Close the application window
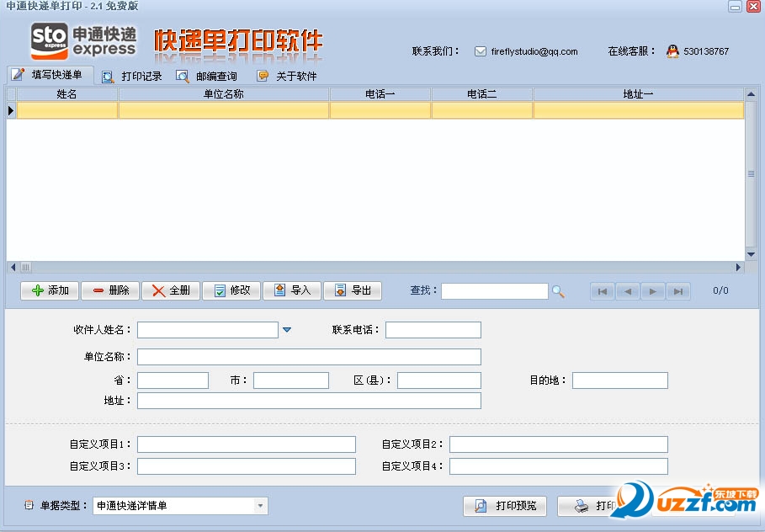765x532 pixels. [x=753, y=7]
